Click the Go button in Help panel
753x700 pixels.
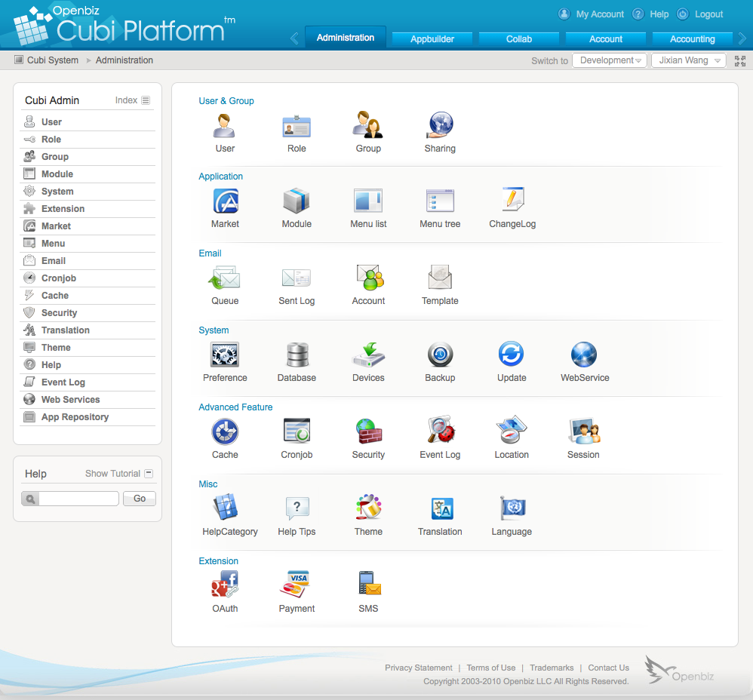coord(139,499)
